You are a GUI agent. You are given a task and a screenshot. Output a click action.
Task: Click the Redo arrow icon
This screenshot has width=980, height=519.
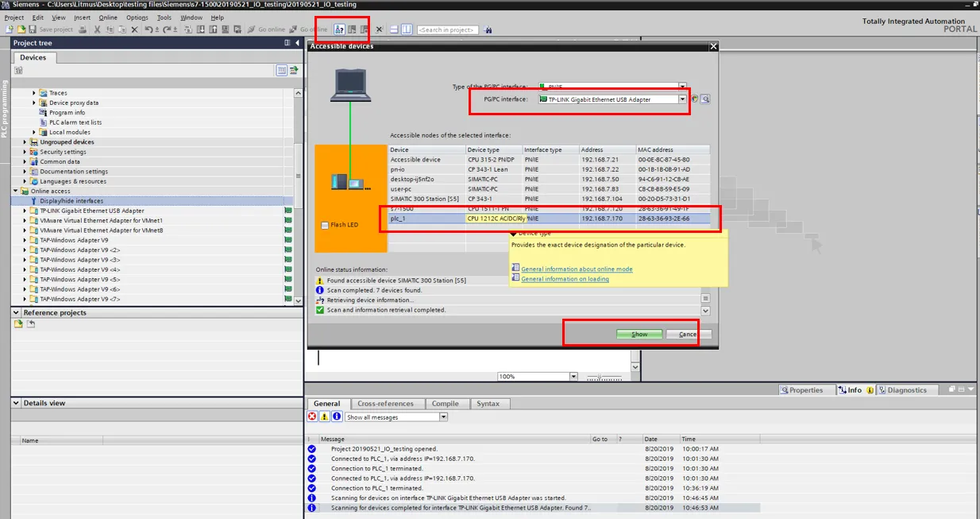click(167, 29)
